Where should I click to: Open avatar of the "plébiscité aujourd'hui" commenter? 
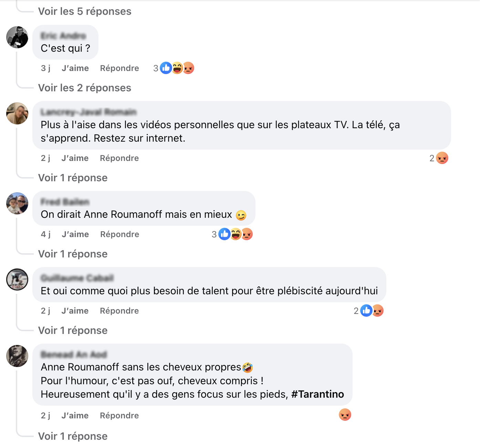[x=17, y=279]
